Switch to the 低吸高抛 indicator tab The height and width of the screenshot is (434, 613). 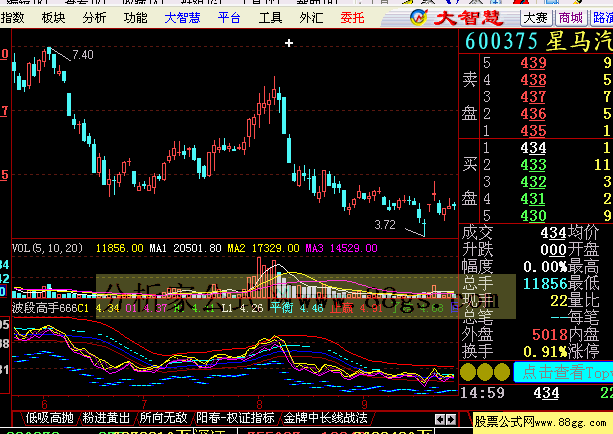pos(50,418)
